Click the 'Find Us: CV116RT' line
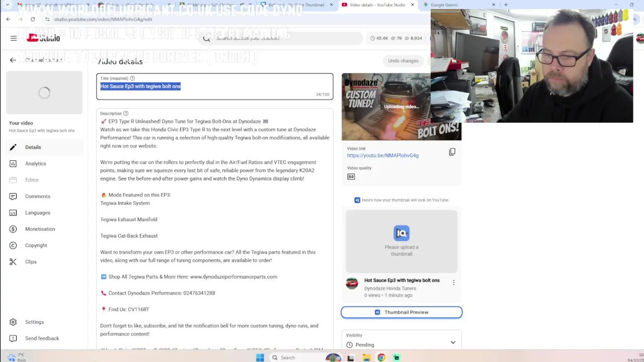Image resolution: width=644 pixels, height=362 pixels. click(125, 309)
